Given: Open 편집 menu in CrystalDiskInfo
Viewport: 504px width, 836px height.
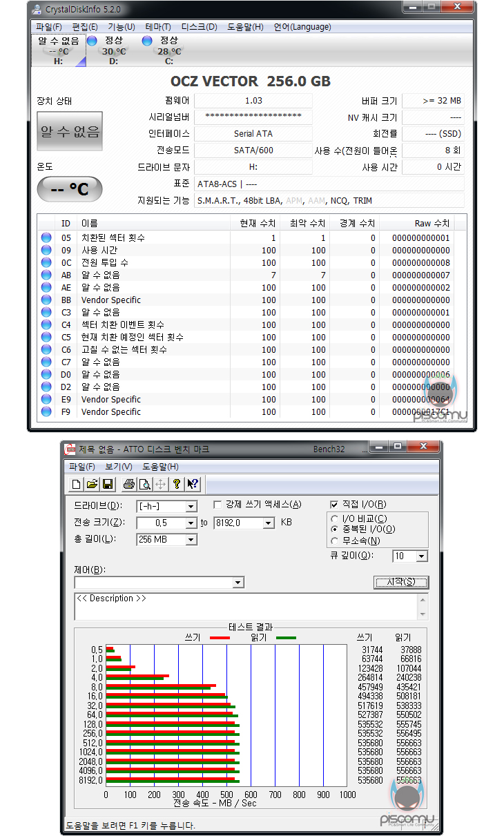Looking at the screenshot, I should click(86, 27).
